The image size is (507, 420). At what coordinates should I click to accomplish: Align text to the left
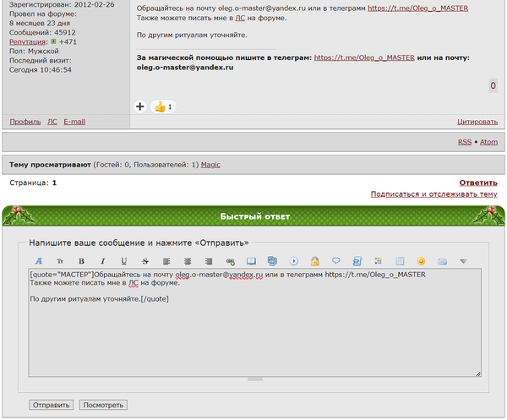point(166,261)
